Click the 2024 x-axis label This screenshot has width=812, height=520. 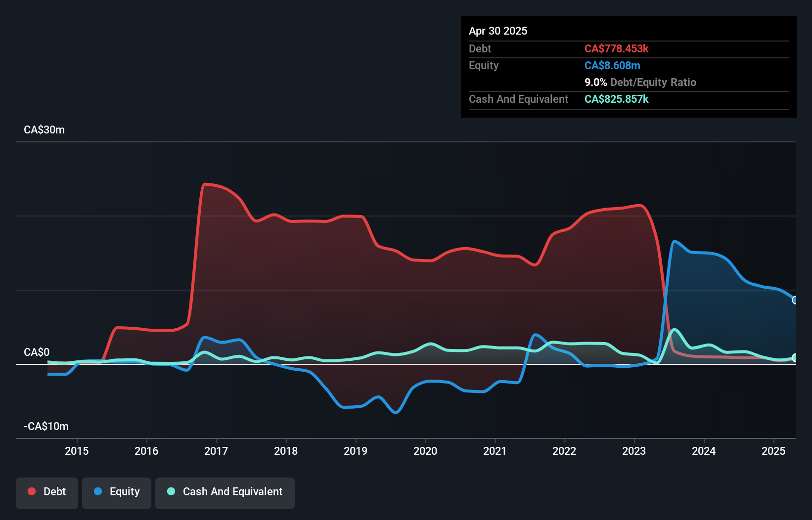click(704, 451)
